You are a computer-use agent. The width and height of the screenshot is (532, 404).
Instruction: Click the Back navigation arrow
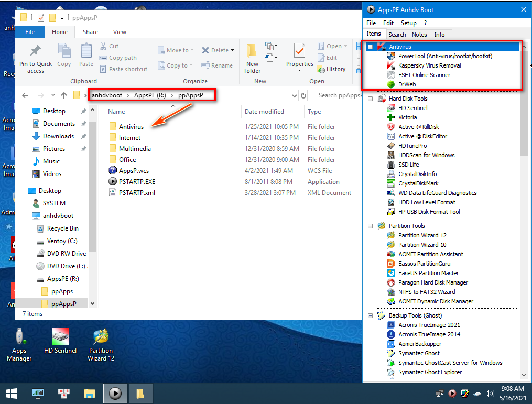click(25, 95)
